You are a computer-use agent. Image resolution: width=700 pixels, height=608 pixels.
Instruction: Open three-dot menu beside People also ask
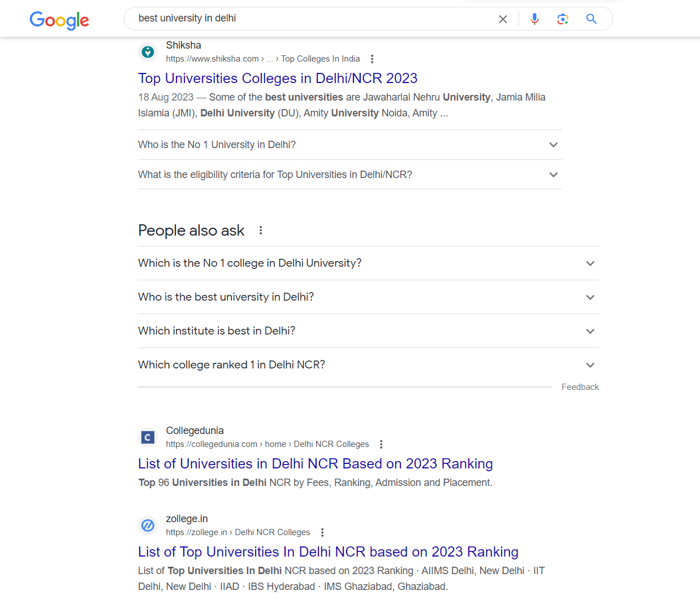[x=261, y=230]
